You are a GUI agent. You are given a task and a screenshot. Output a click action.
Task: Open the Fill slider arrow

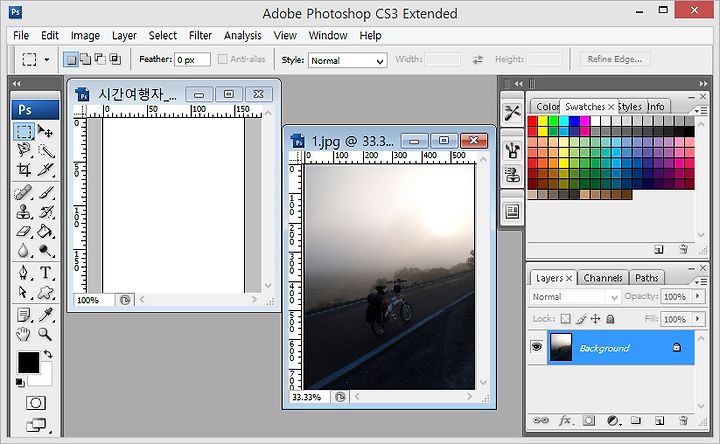698,319
